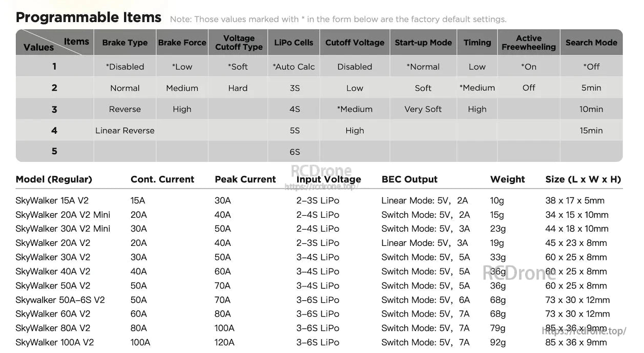Choose the "Linear Reverse" brake type cell
The image size is (644, 353).
point(124,131)
